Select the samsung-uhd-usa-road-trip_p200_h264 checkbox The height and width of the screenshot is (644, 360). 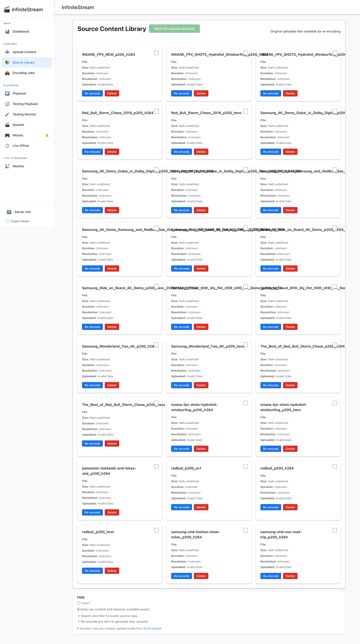click(x=335, y=530)
